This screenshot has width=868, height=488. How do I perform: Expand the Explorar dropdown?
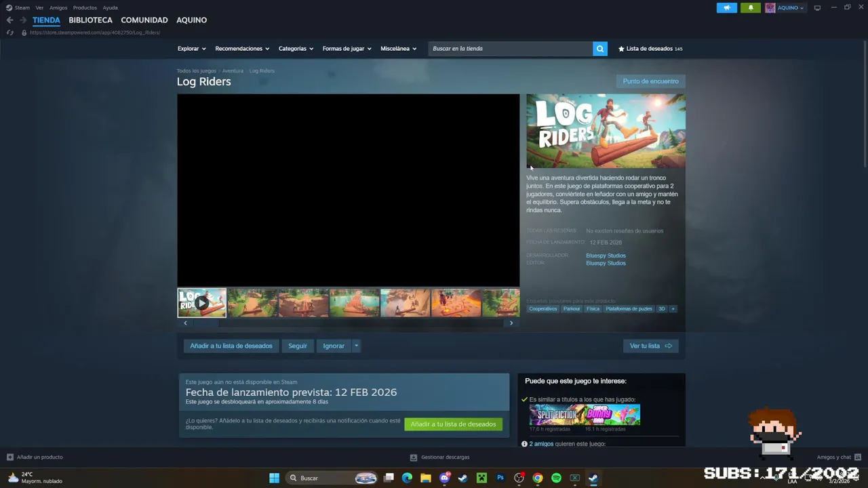point(191,49)
